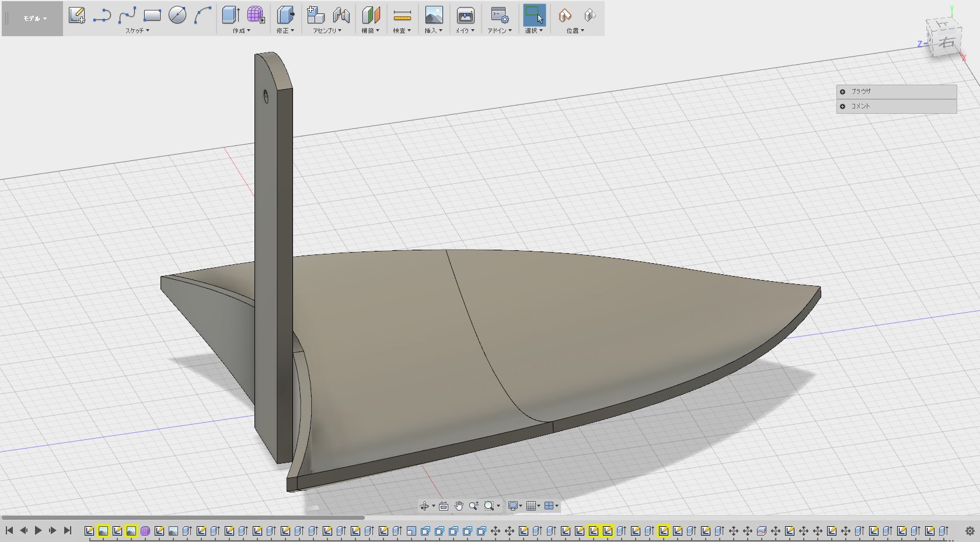Play the design timeline
This screenshot has height=542, width=980.
coord(38,530)
